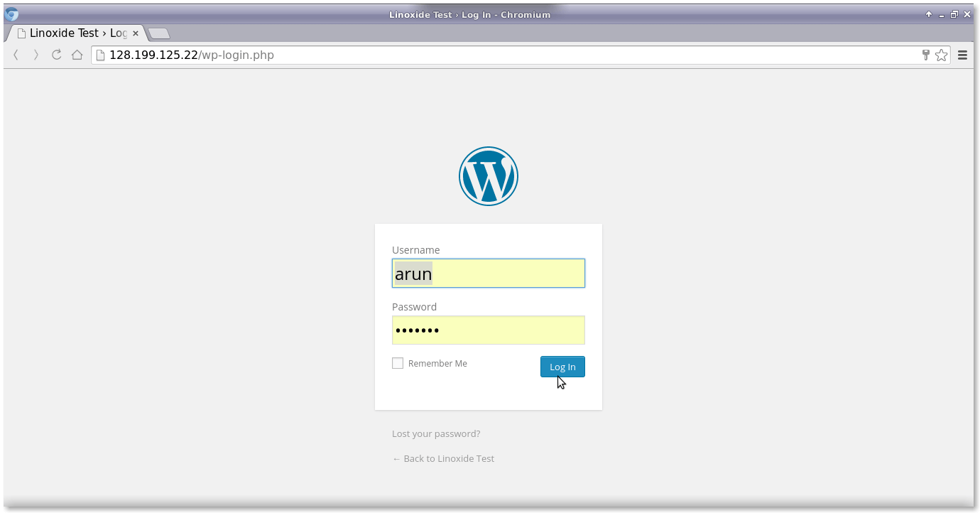Click the page icon in the address bar
Screen dimensions: 980x513
[100, 55]
